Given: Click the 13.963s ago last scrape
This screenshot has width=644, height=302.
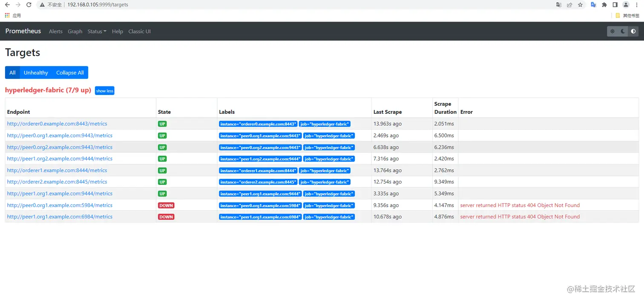Looking at the screenshot, I should (x=388, y=124).
